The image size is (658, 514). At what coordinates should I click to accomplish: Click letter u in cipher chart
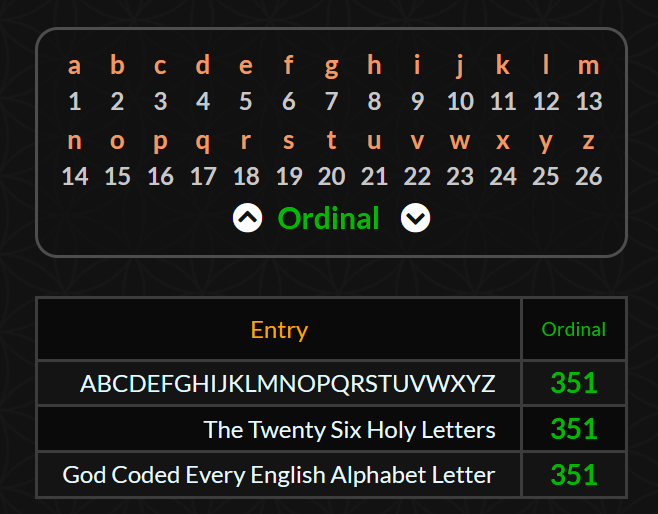tap(374, 141)
